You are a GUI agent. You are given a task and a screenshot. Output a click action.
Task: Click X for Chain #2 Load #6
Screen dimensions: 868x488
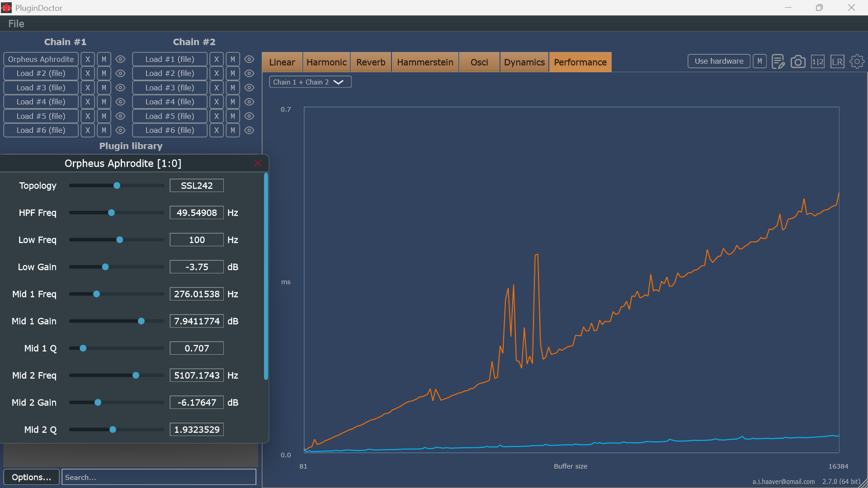(217, 130)
